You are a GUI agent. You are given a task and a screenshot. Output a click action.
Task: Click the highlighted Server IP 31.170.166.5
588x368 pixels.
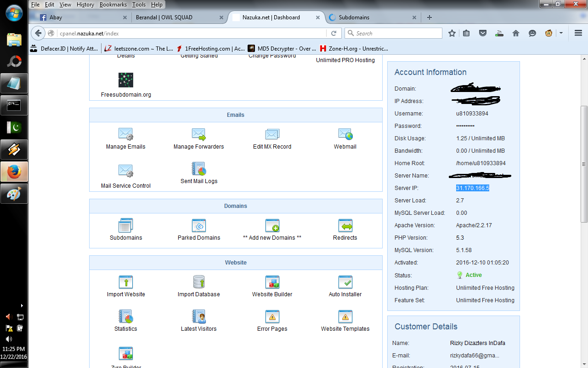[473, 188]
